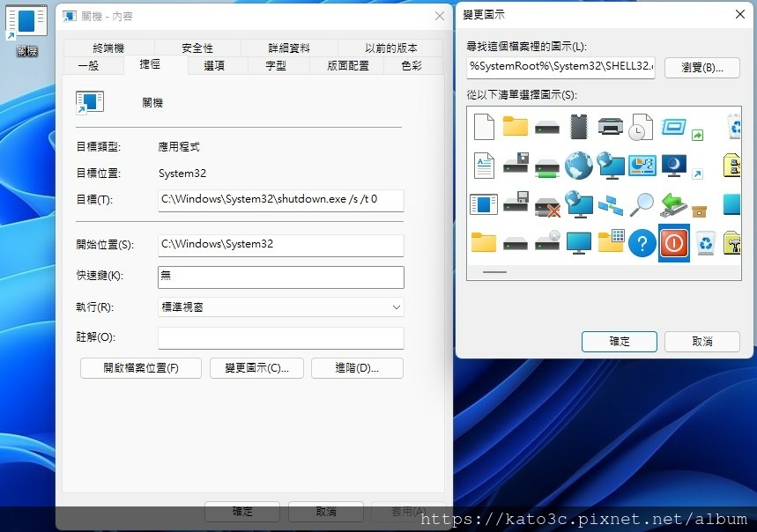Select the memory chip icon
Viewport: 757px width, 532px height.
click(578, 126)
